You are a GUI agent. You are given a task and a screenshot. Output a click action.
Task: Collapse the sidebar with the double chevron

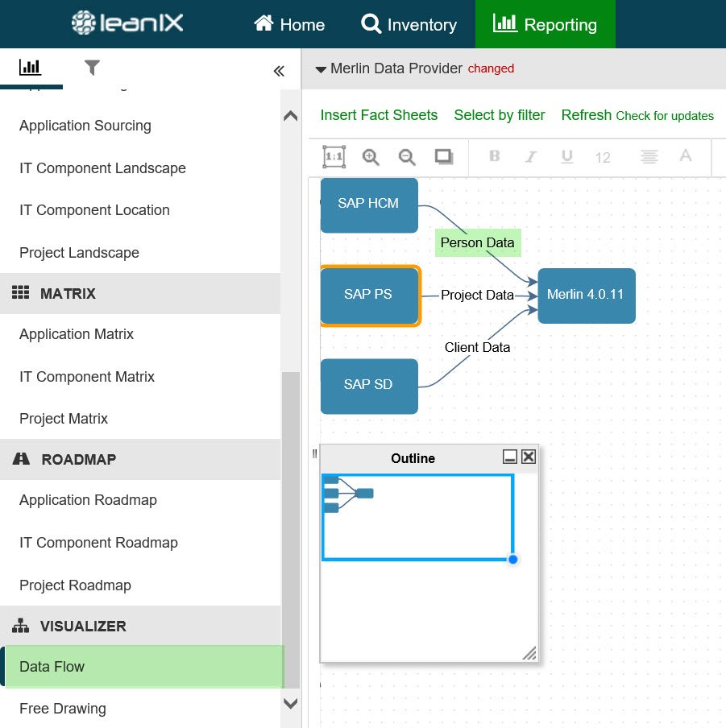[x=279, y=71]
